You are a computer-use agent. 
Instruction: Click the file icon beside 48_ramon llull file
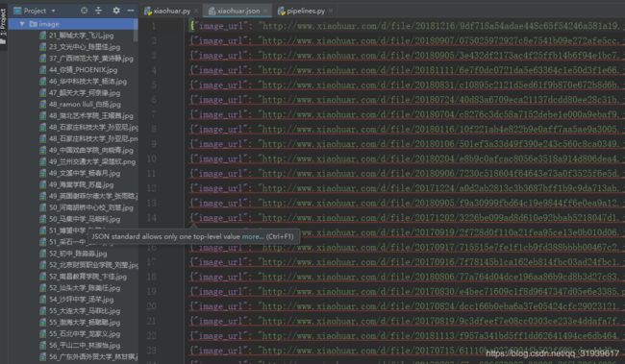43,105
